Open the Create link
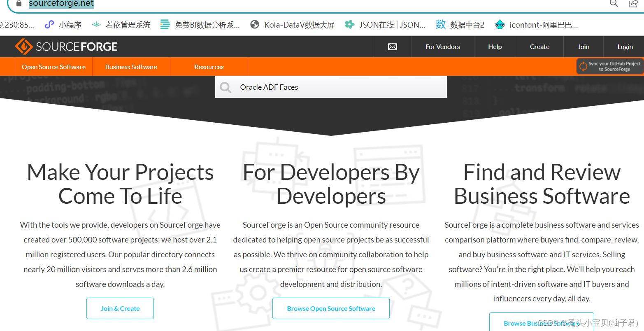This screenshot has width=644, height=331. 539,47
